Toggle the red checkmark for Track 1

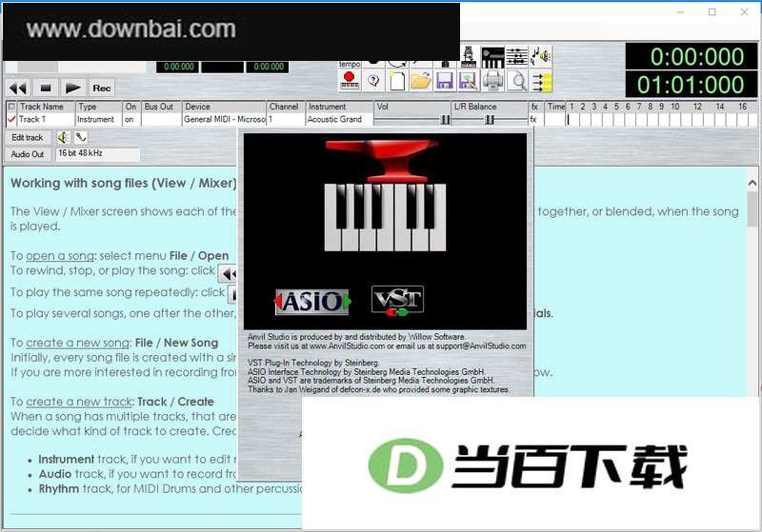[11, 119]
